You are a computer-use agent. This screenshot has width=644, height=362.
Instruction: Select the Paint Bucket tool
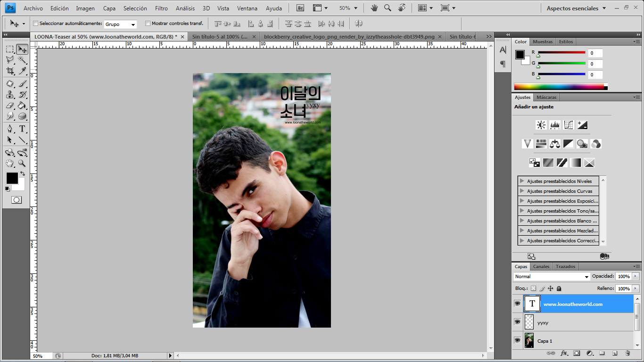tap(22, 105)
